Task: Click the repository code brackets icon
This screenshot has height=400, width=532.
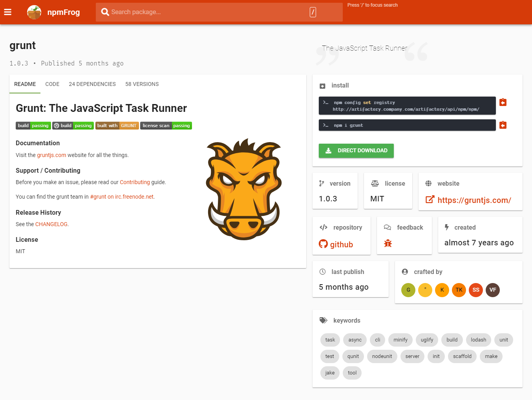Action: point(324,227)
